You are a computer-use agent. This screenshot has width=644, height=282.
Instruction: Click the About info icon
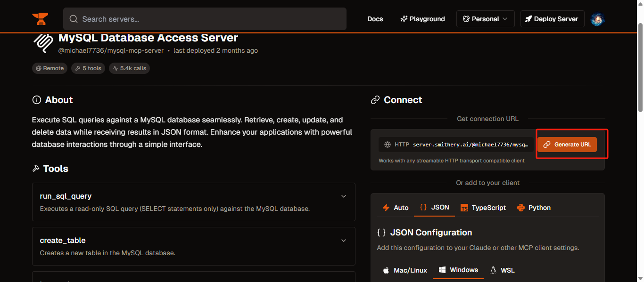pyautogui.click(x=36, y=100)
